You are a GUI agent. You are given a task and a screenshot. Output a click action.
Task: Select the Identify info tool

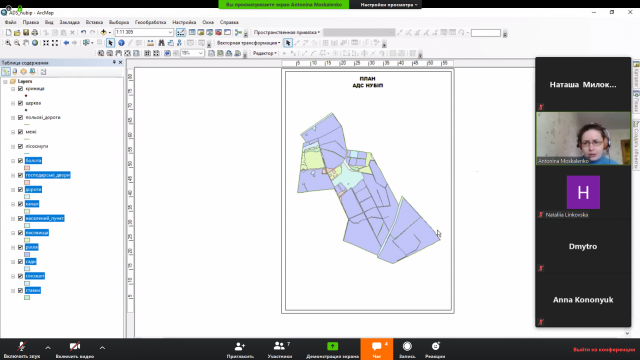point(121,43)
